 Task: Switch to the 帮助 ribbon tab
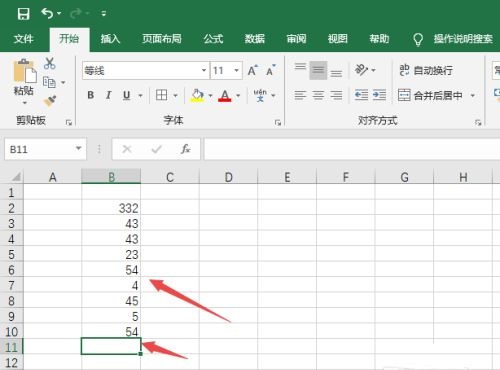[x=379, y=39]
